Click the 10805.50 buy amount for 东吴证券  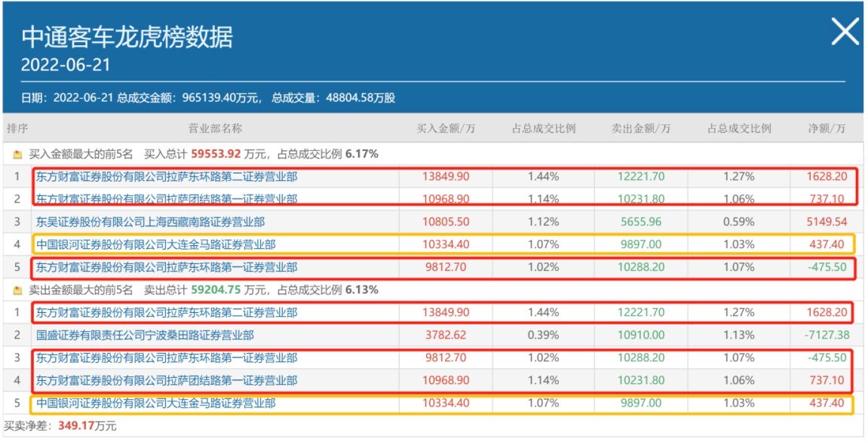coord(446,222)
